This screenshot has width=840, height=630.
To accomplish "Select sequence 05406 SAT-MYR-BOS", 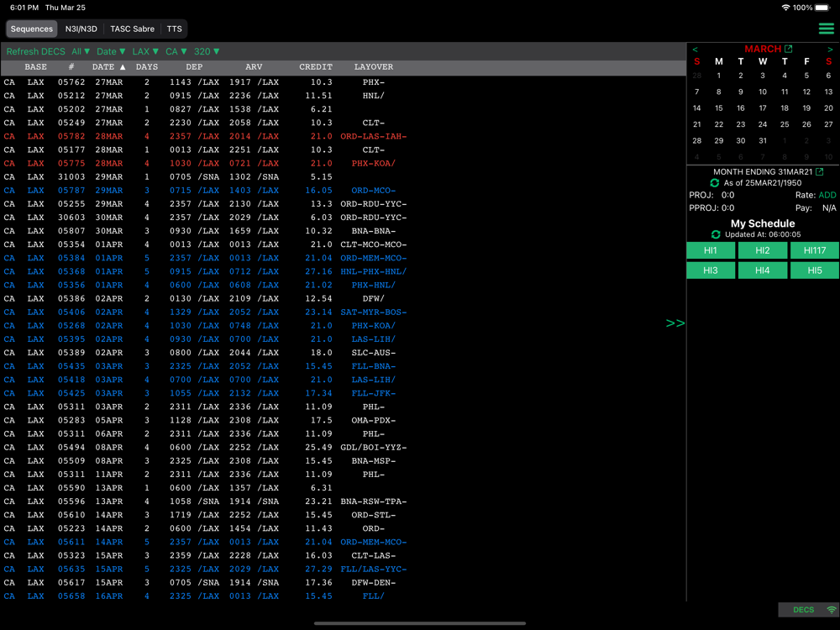I will click(343, 312).
